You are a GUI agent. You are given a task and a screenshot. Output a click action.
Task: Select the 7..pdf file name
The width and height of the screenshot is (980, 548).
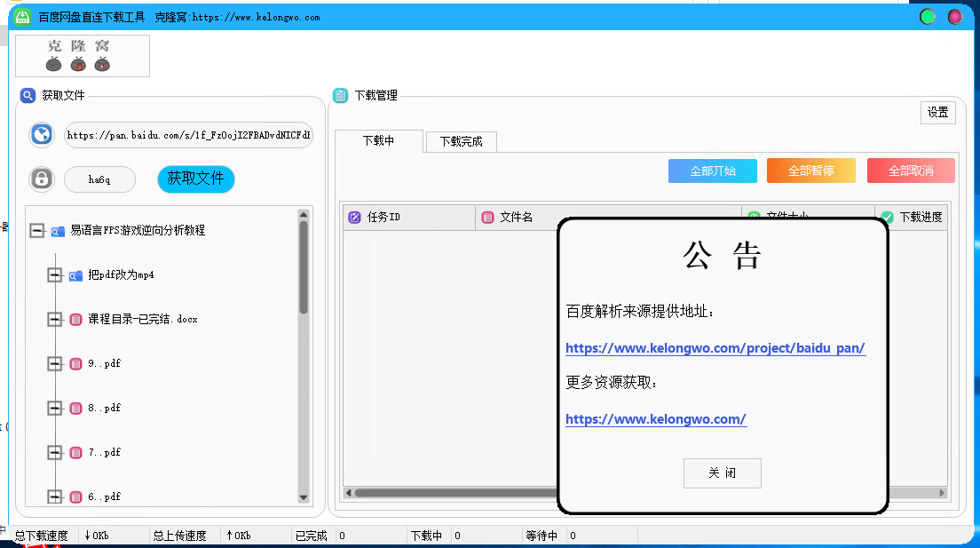pos(105,452)
